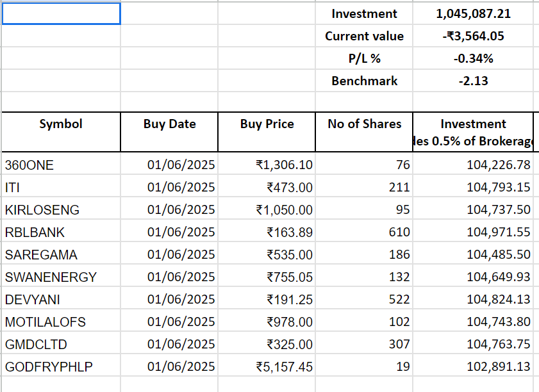Select the RBLBANK symbol cell
The image size is (539, 392).
pyautogui.click(x=61, y=232)
